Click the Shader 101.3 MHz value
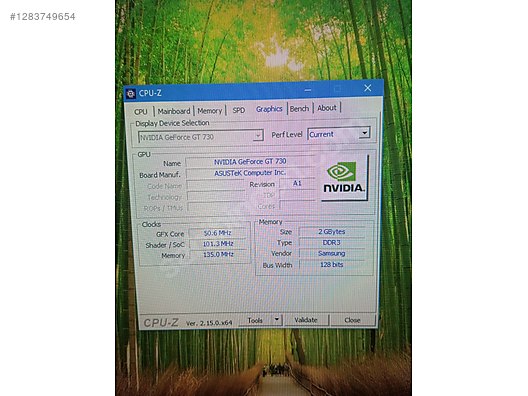 (218, 243)
